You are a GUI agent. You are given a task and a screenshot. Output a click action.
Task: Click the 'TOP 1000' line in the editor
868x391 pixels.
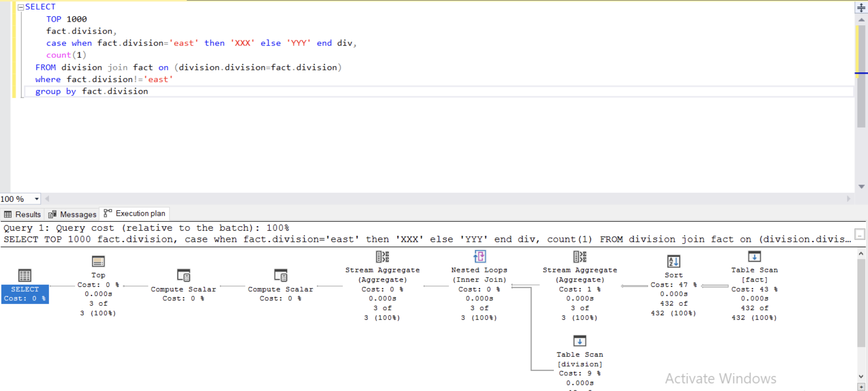click(x=66, y=19)
